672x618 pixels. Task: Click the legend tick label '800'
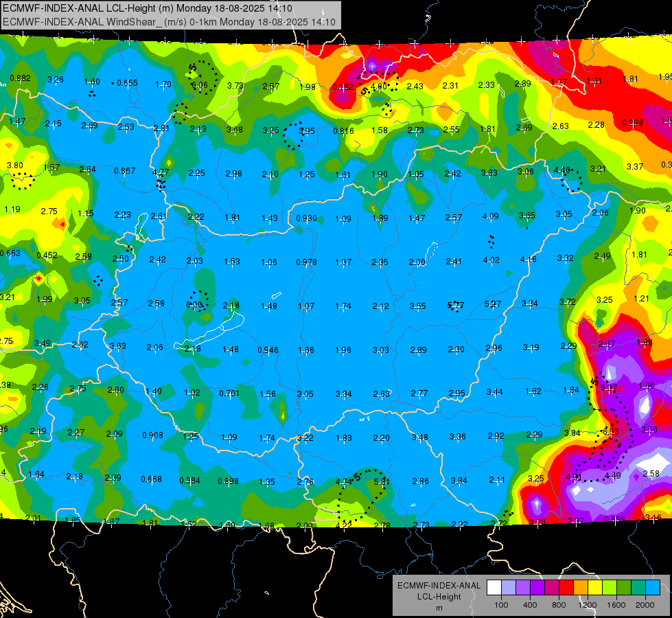(x=559, y=605)
